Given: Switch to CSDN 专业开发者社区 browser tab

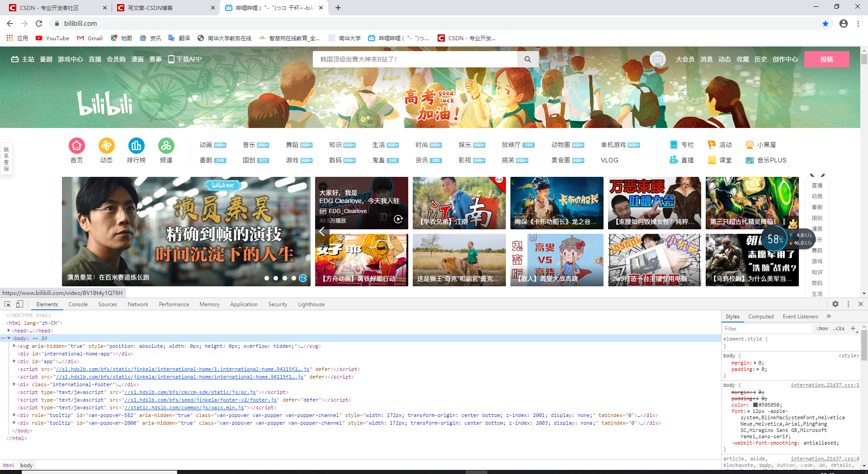Looking at the screenshot, I should [x=58, y=8].
